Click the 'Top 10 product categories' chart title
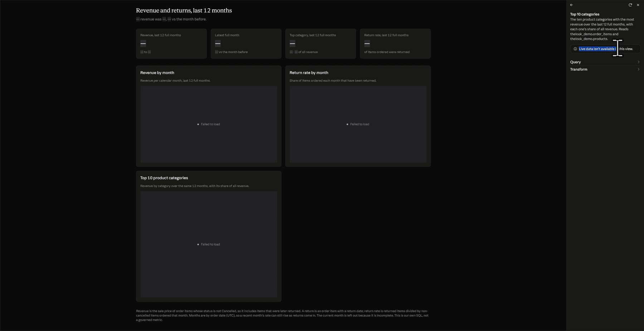The height and width of the screenshot is (331, 644). [x=164, y=178]
